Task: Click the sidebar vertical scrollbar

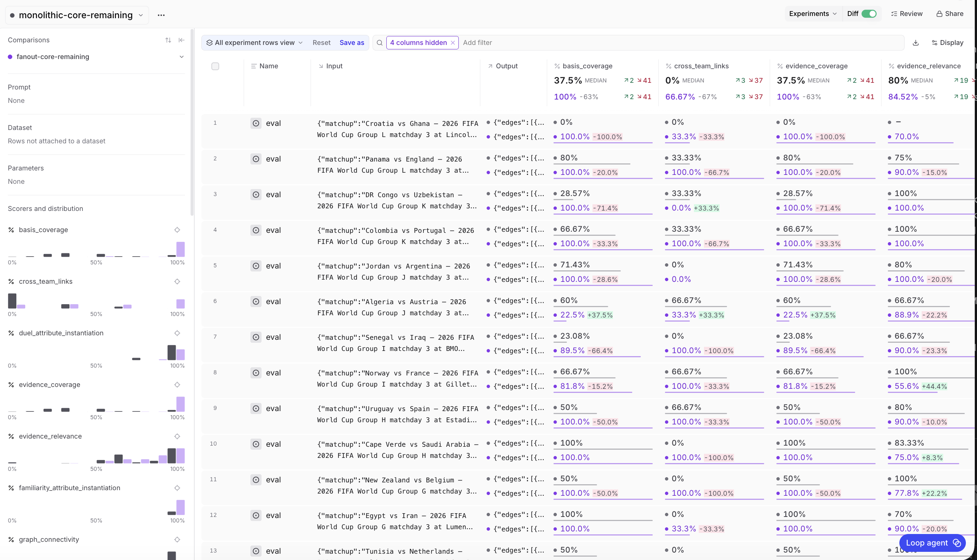Action: (x=192, y=122)
